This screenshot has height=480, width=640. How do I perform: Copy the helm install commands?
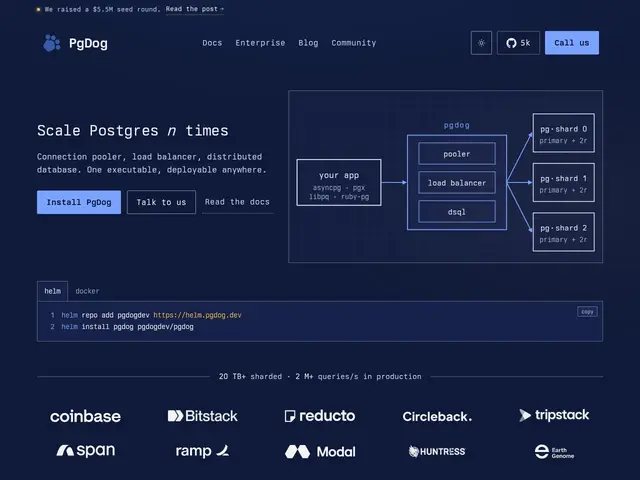[x=587, y=312]
